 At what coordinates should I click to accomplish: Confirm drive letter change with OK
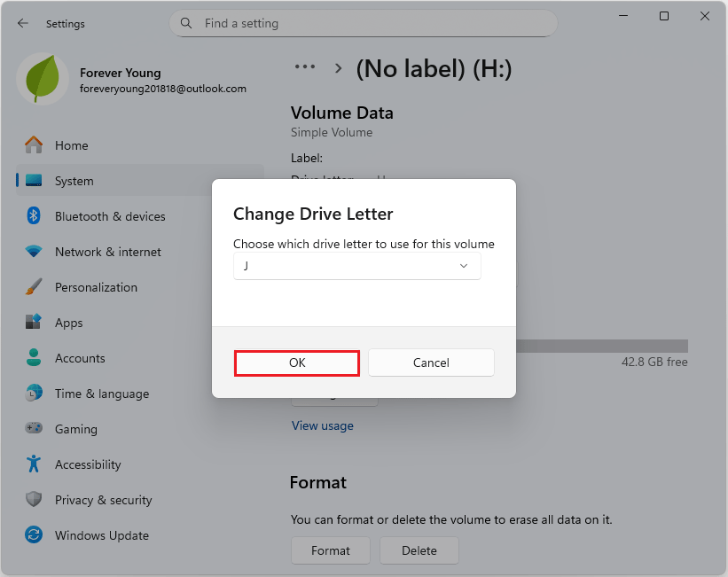[296, 363]
